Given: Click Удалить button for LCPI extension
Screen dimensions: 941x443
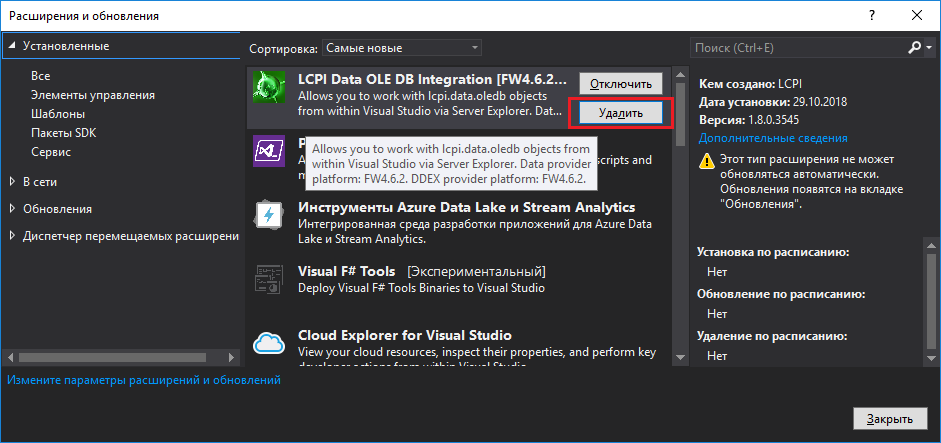Looking at the screenshot, I should click(x=620, y=113).
